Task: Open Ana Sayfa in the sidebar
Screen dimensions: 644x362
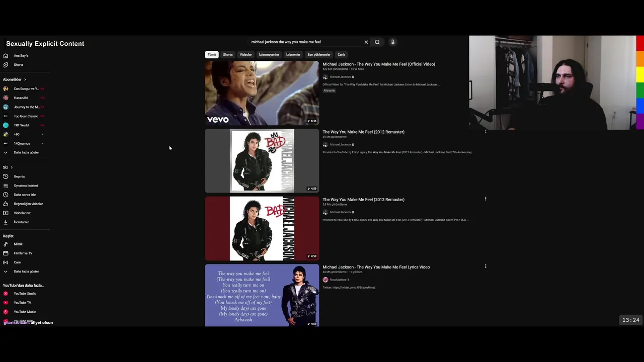Action: coord(21,56)
